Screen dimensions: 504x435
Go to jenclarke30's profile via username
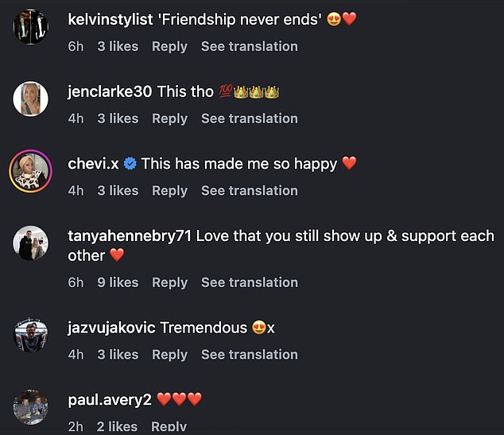point(110,91)
